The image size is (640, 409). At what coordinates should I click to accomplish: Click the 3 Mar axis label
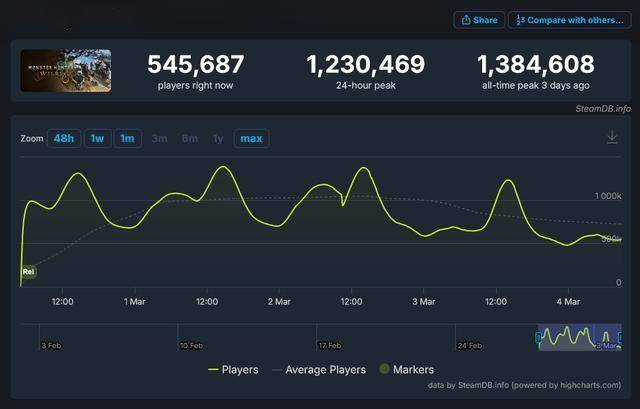coord(424,302)
